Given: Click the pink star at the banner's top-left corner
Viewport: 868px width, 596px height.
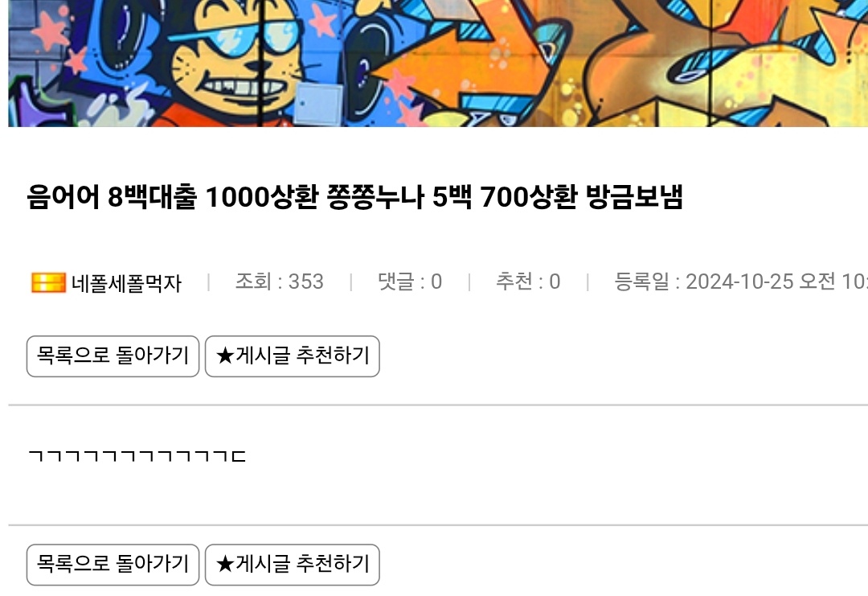Looking at the screenshot, I should tap(51, 29).
